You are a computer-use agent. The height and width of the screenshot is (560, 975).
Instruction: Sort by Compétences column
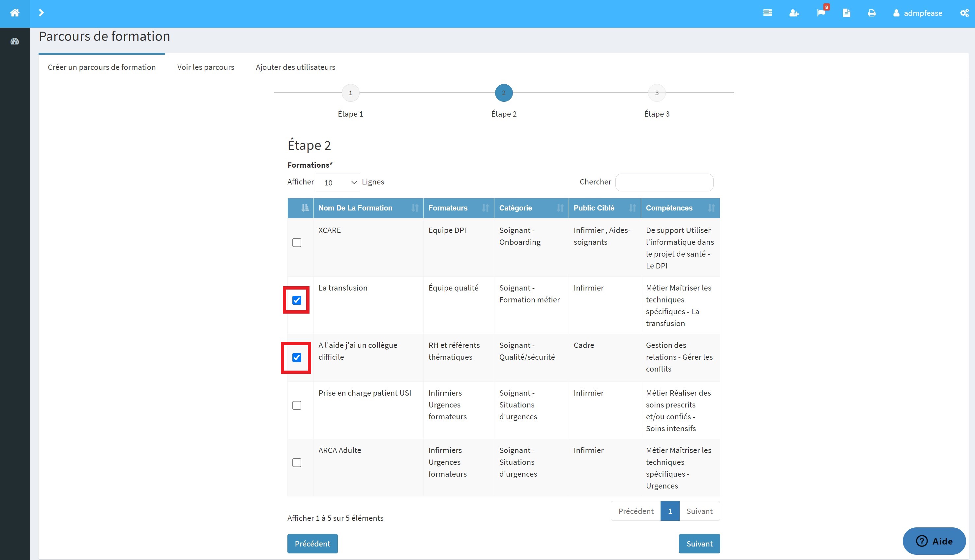point(680,208)
